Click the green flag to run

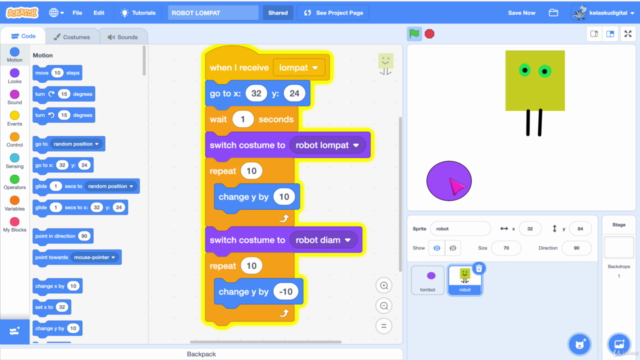click(x=414, y=34)
